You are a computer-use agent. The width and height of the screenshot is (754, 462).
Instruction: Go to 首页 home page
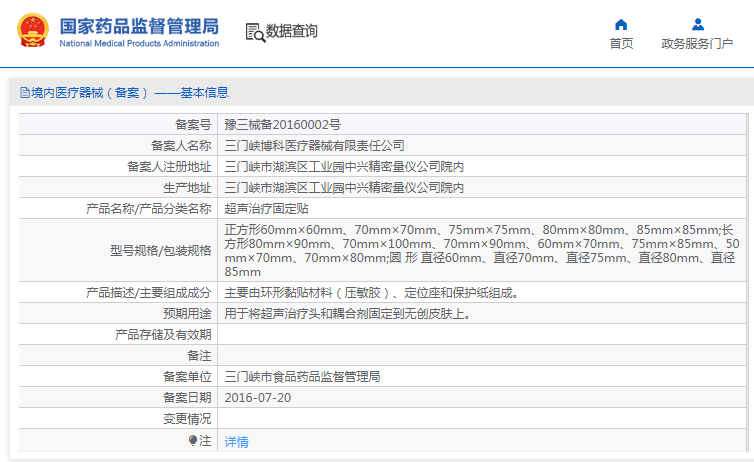(621, 44)
